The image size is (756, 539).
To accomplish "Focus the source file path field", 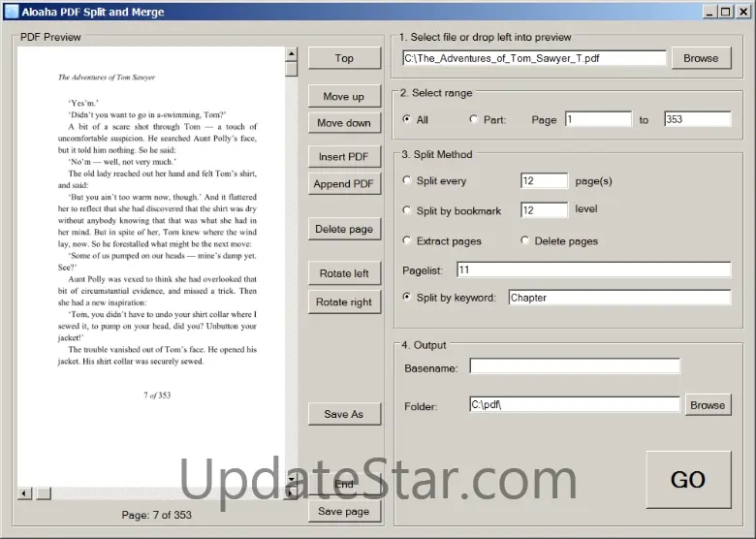I will pyautogui.click(x=534, y=58).
